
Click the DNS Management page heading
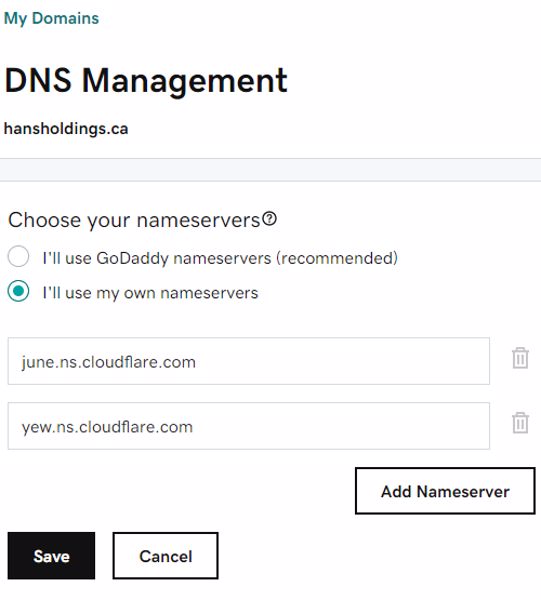146,80
